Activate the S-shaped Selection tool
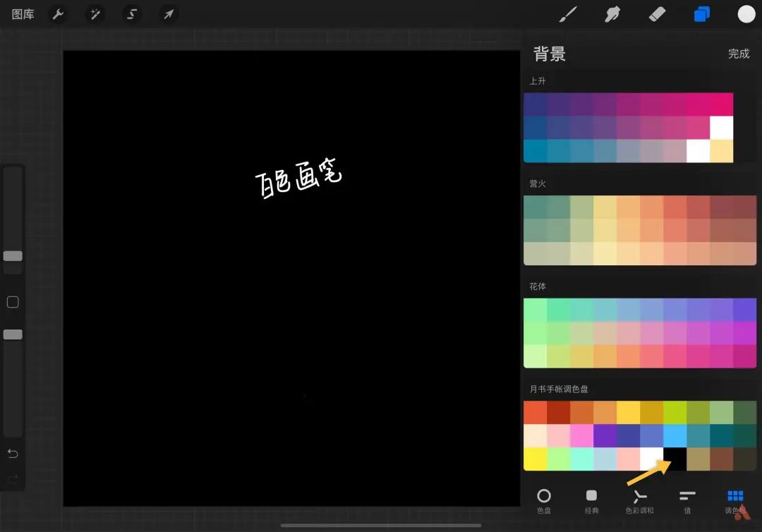The height and width of the screenshot is (532, 762). point(132,14)
